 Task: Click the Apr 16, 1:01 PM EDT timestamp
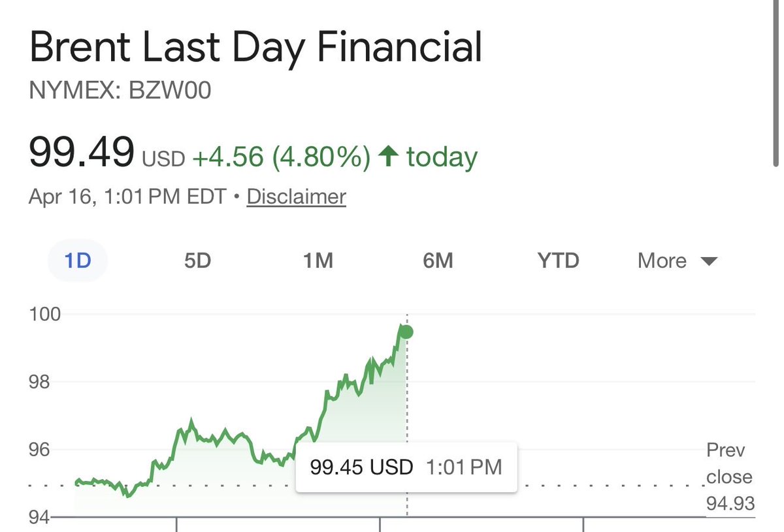click(127, 196)
